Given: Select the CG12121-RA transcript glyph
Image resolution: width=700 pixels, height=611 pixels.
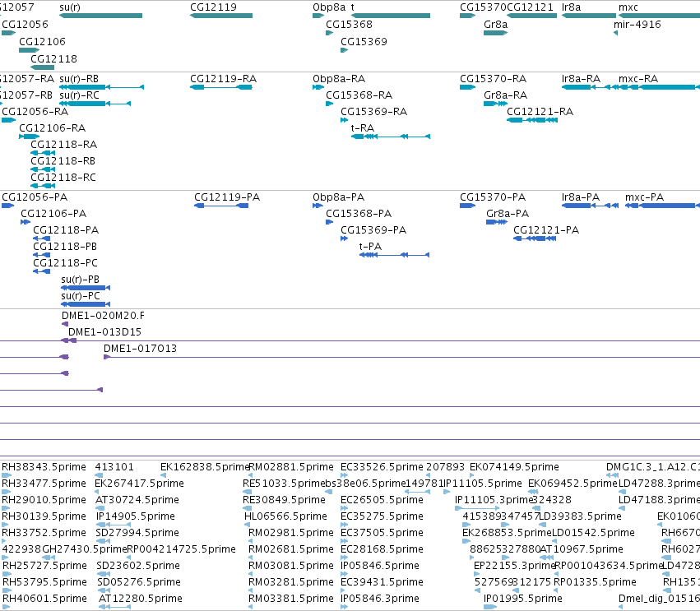Looking at the screenshot, I should pos(532,120).
